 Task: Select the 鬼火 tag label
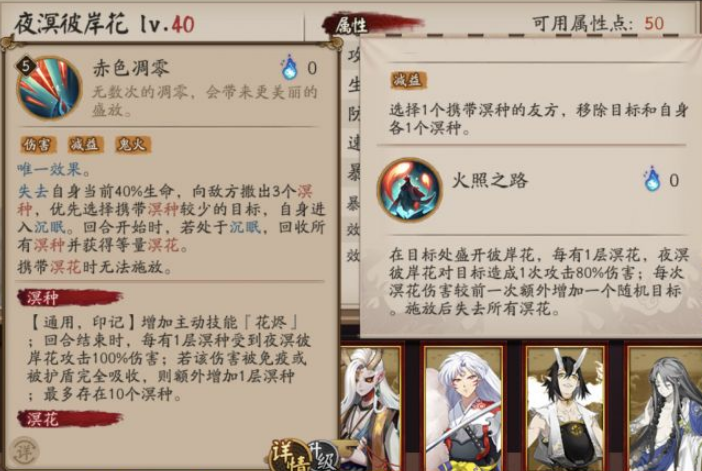133,145
